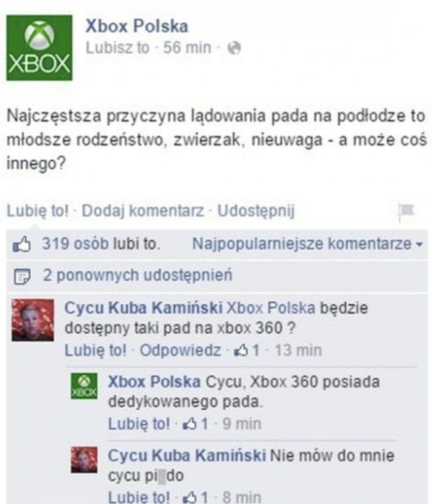Click the globe public visibility icon
The height and width of the screenshot is (504, 432).
(234, 48)
